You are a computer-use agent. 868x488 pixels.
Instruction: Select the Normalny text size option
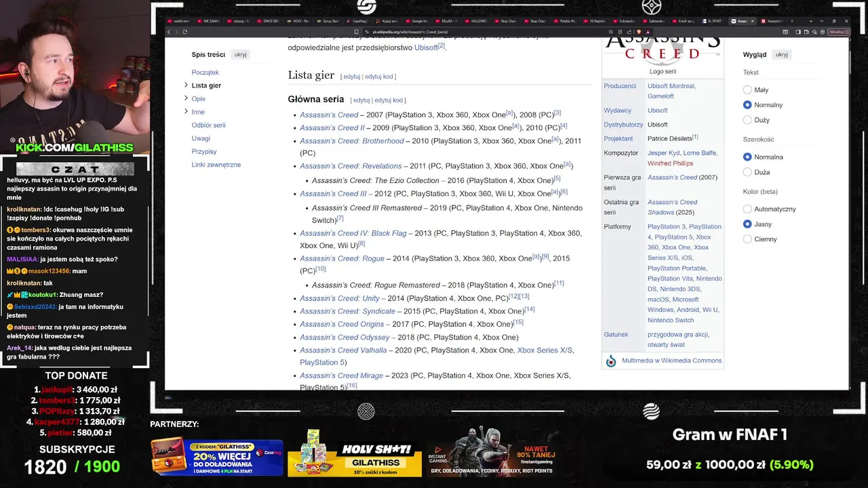(747, 105)
